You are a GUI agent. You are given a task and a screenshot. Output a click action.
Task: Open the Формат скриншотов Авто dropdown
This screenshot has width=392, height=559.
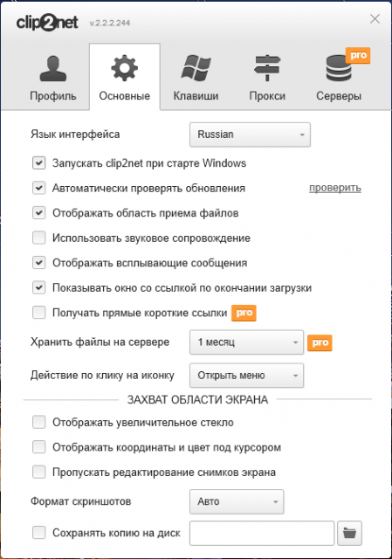pos(237,501)
